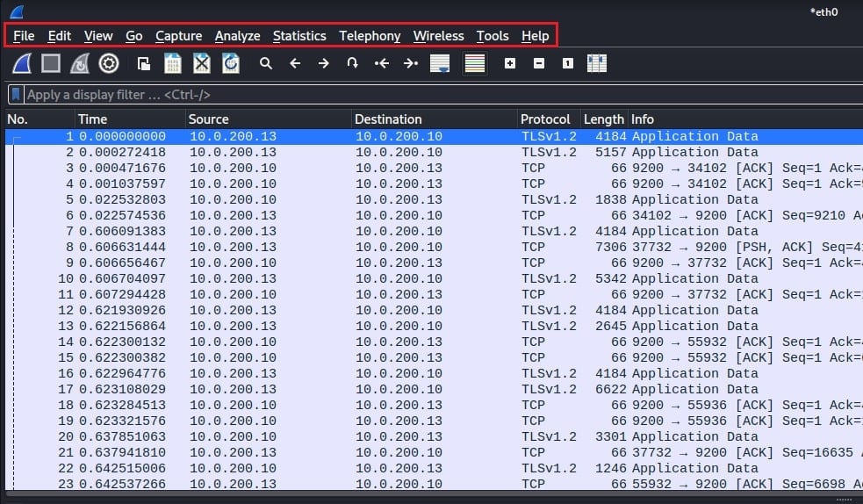This screenshot has height=504, width=863.
Task: Sort packets by No. column header
Action: (40, 119)
